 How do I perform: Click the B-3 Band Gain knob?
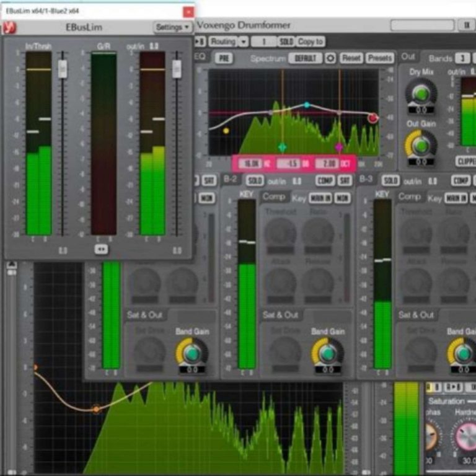coord(462,353)
